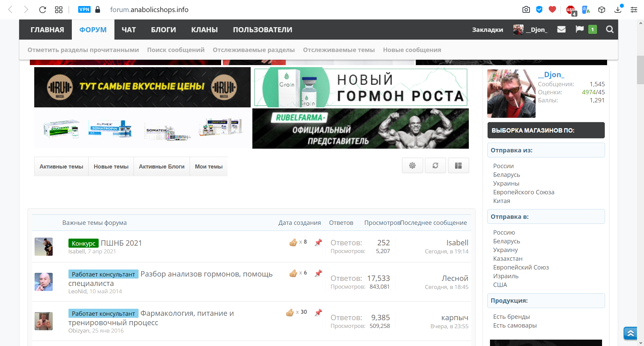Select the ФОРУМ navigation tab

coord(93,30)
